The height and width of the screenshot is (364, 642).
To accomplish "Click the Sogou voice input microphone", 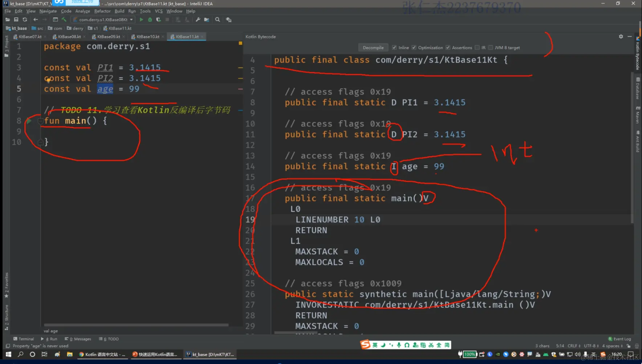I will pos(399,345).
